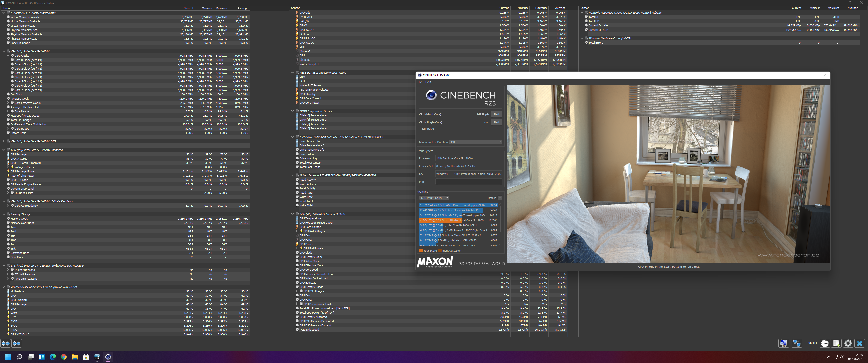Open Windows Start menu
This screenshot has width=868, height=363.
8,357
